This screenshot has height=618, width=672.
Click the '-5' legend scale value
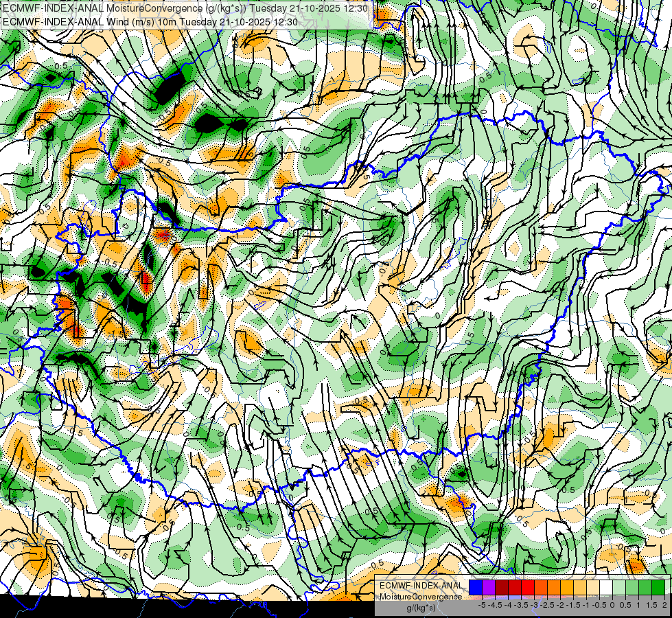tap(482, 605)
